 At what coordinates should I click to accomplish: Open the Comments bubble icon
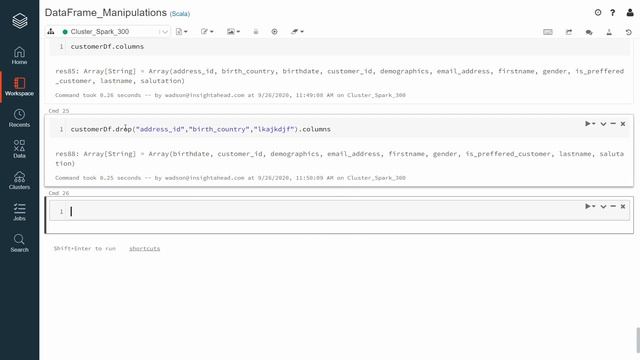coord(589,32)
